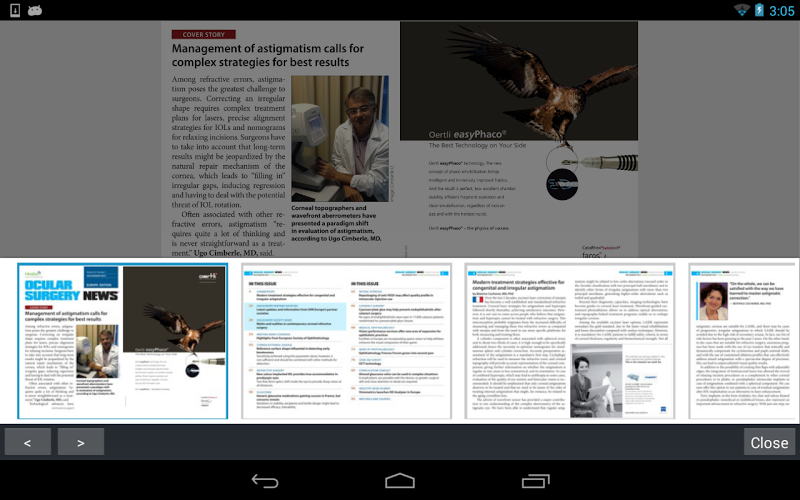Tap the Wi-Fi status icon
800x500 pixels.
[x=741, y=10]
